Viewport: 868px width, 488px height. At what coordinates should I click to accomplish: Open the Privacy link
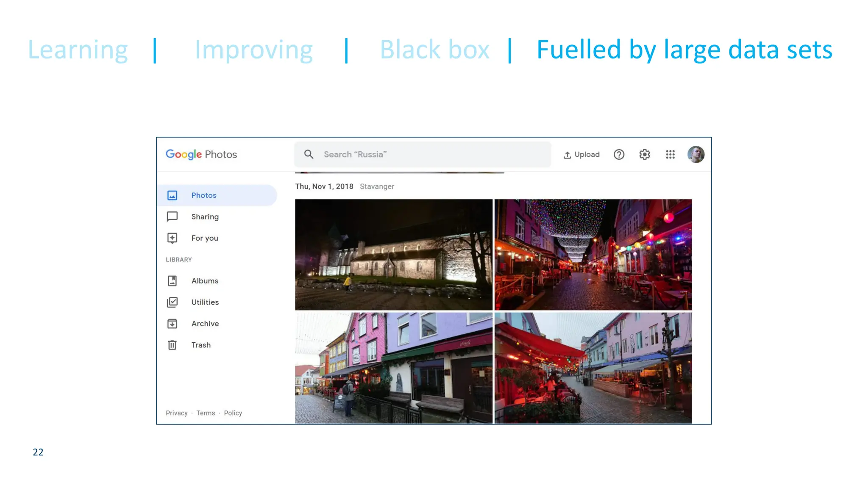[176, 413]
